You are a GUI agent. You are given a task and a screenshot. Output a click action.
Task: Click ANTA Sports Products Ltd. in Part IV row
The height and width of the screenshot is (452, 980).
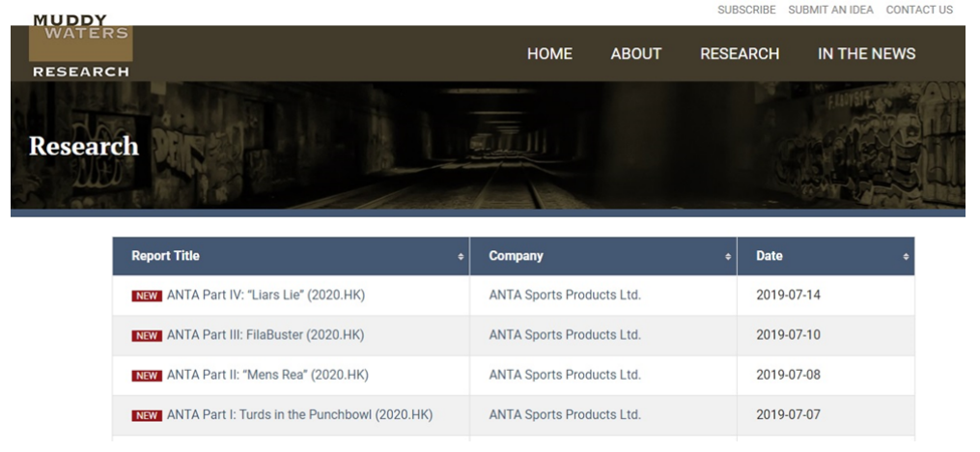tap(565, 296)
